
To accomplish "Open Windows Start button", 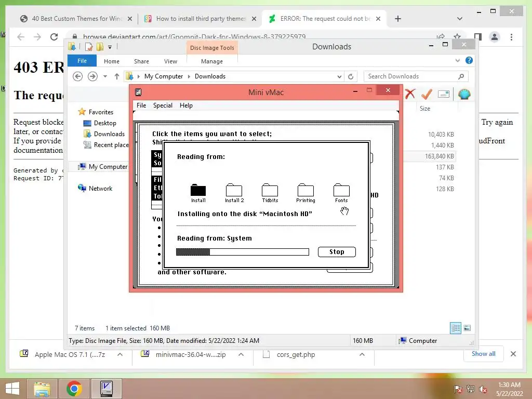I will coord(12,389).
